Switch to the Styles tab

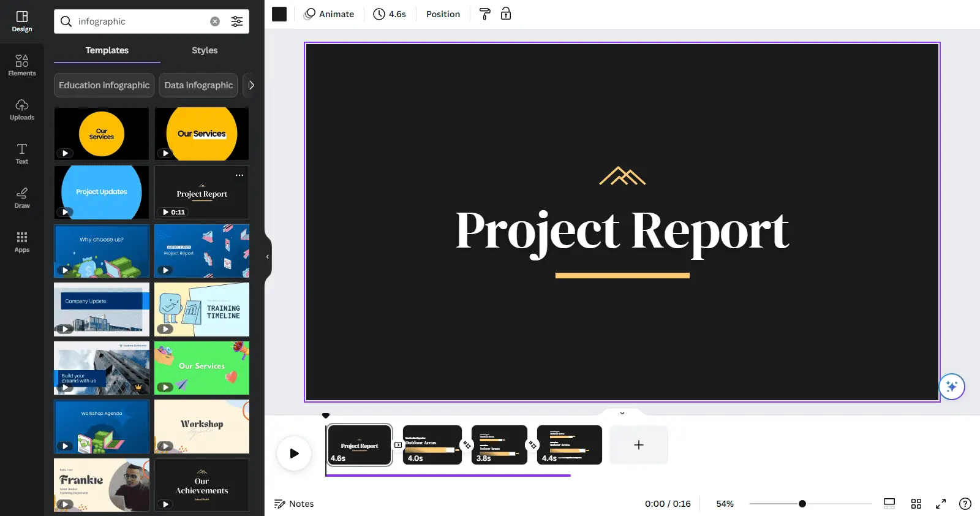coord(205,50)
